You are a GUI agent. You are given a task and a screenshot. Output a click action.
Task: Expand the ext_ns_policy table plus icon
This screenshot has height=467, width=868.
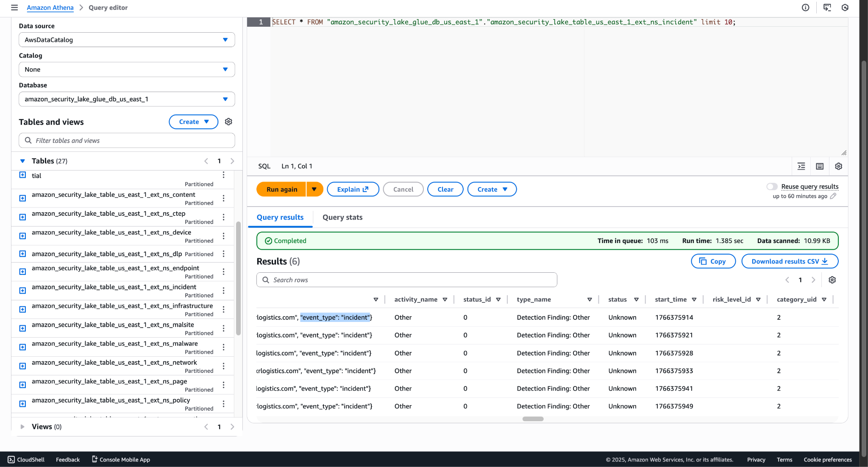(x=23, y=404)
